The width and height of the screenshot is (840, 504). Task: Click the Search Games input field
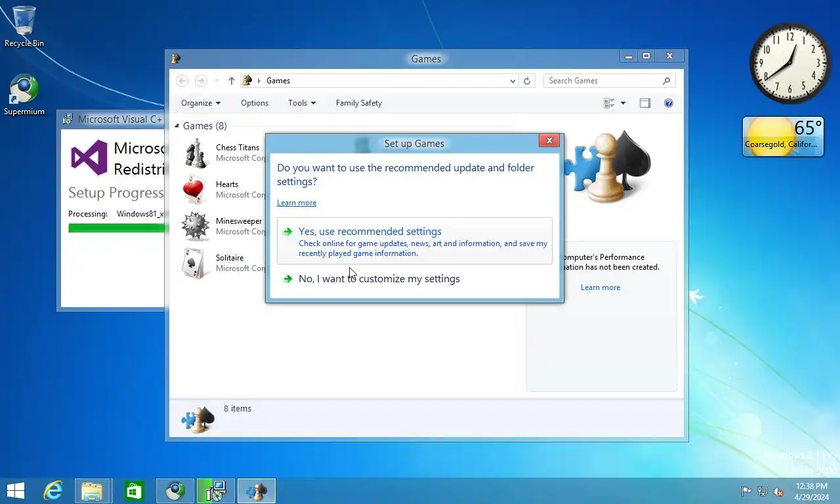pos(603,81)
